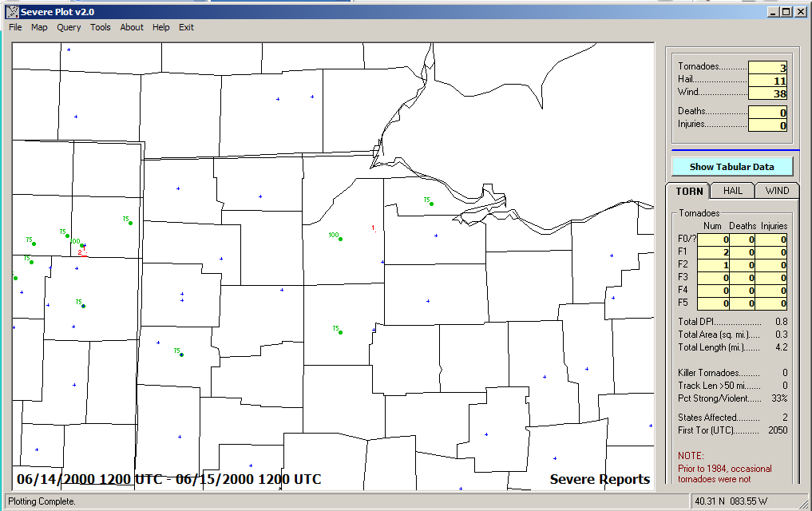Click the Tornadoes total count field
This screenshot has width=812, height=511.
point(767,69)
